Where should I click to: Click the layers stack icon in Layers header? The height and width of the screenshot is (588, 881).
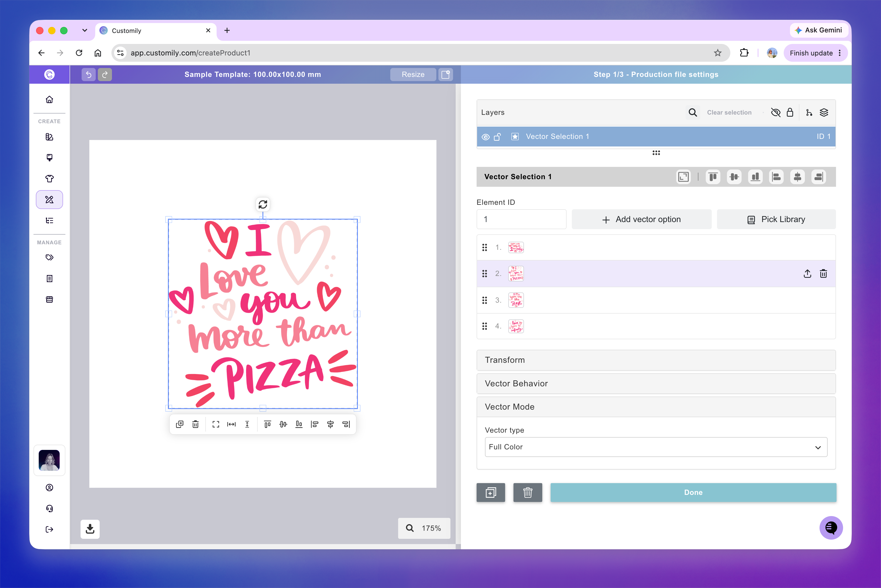824,112
